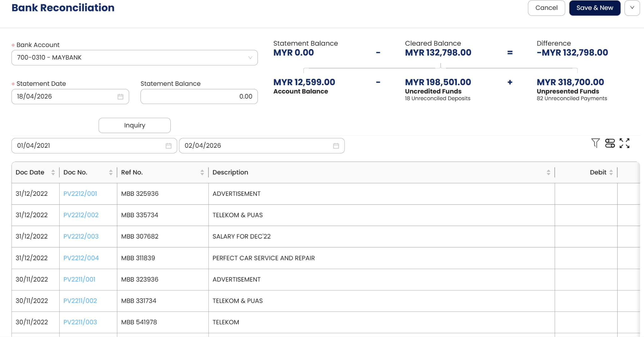Open dropdown arrow next to Save & New
Image resolution: width=644 pixels, height=337 pixels.
(632, 8)
